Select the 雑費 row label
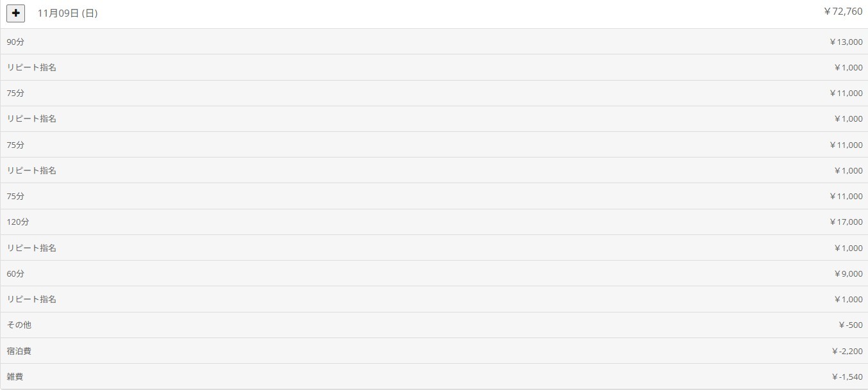Image resolution: width=868 pixels, height=390 pixels. coord(15,377)
